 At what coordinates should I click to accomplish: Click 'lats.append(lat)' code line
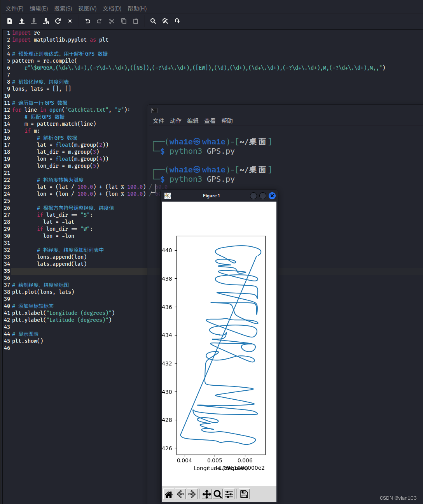click(62, 264)
